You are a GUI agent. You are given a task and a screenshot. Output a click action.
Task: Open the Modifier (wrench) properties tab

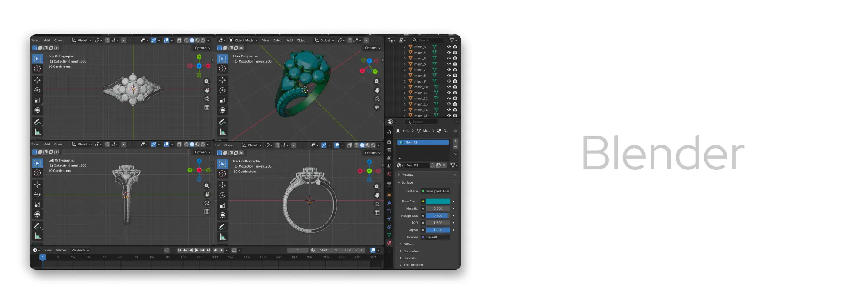389,203
